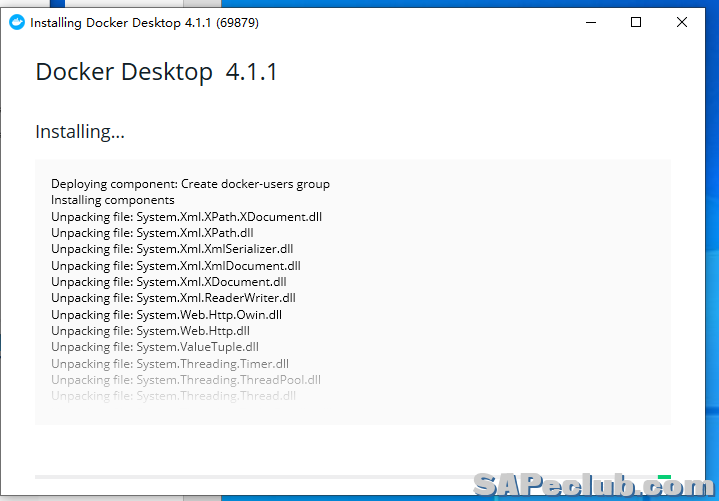Select the 'Installing components' log line
The image size is (719, 501).
click(x=113, y=200)
